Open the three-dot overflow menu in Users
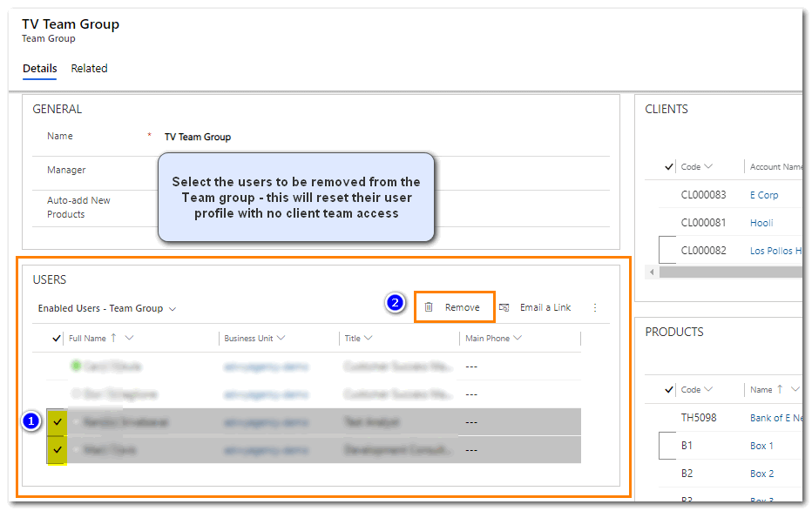This screenshot has width=812, height=511. click(596, 307)
